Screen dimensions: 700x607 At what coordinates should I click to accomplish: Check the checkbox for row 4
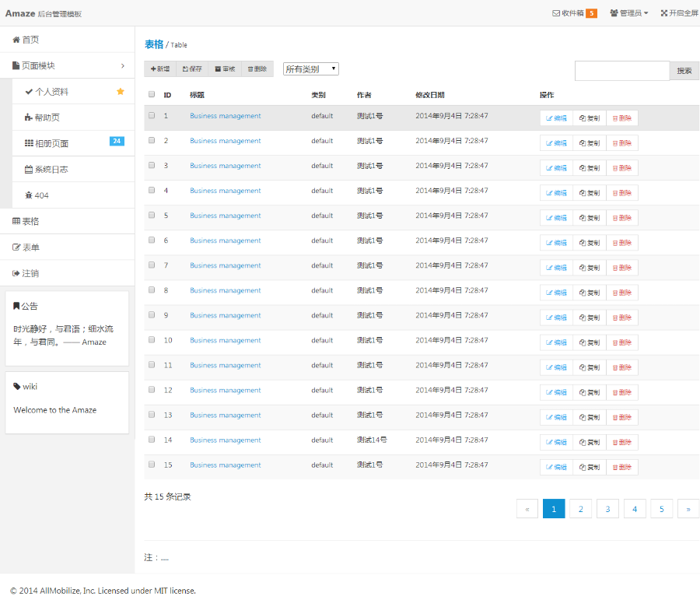click(152, 191)
